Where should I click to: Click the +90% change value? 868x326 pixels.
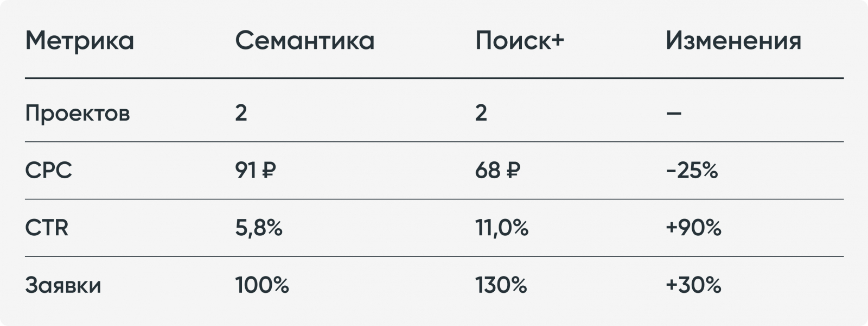693,228
